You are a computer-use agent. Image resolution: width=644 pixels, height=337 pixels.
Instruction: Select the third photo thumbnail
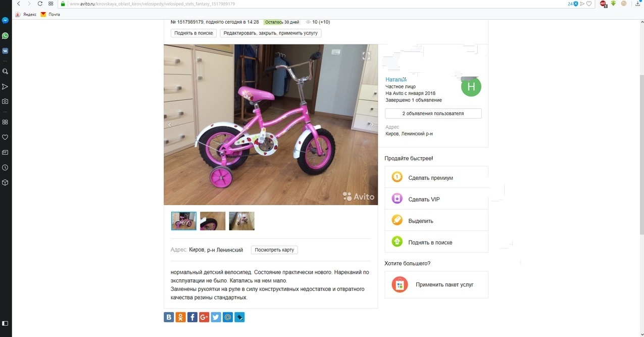pos(241,221)
